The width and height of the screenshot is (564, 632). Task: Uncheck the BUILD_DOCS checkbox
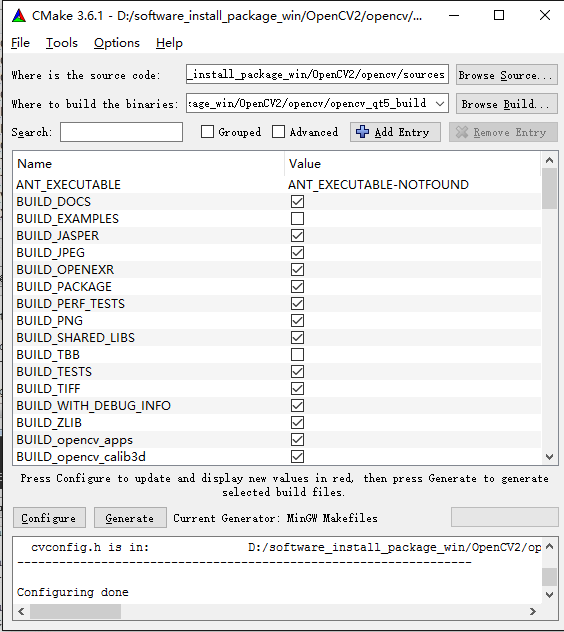298,202
